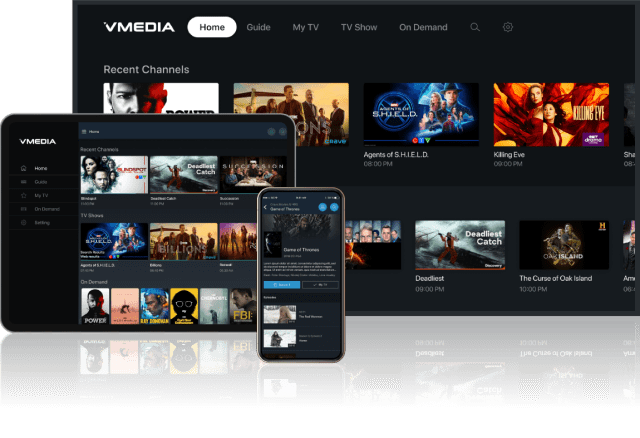The image size is (640, 438).
Task: Switch to the Guide tab
Action: click(x=258, y=27)
